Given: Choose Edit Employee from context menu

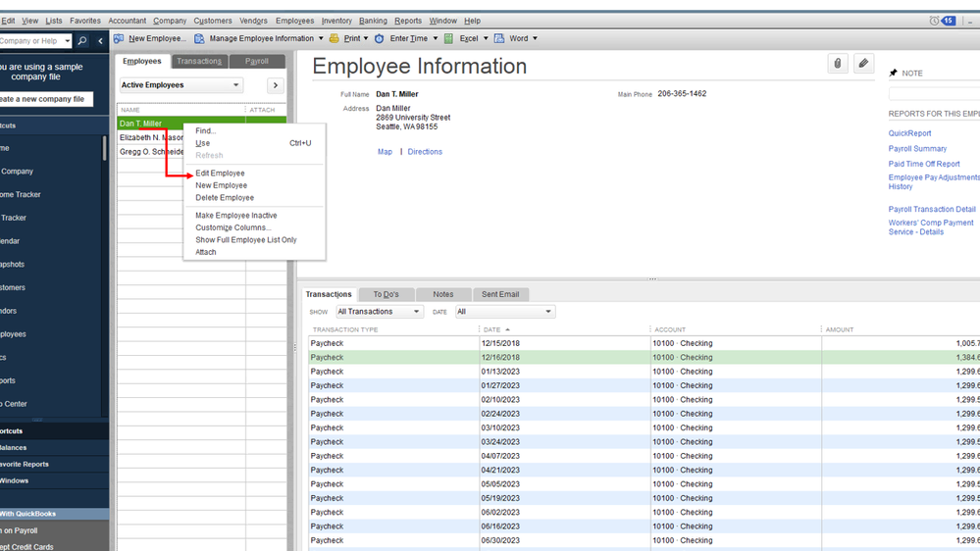Looking at the screenshot, I should pos(220,174).
